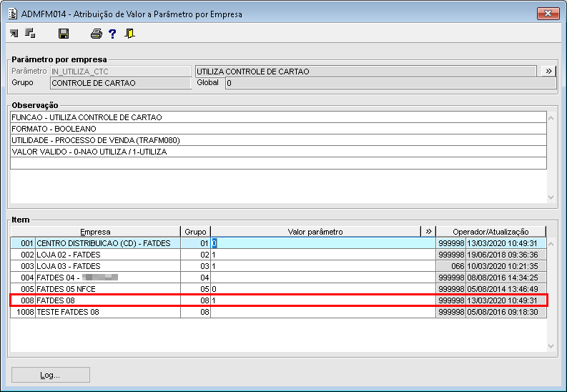
Task: Click Grupo cell 05
Action: click(x=196, y=289)
